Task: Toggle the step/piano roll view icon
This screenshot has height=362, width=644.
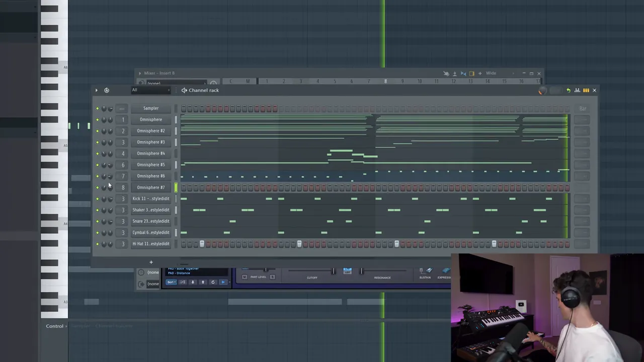Action: pos(586,90)
